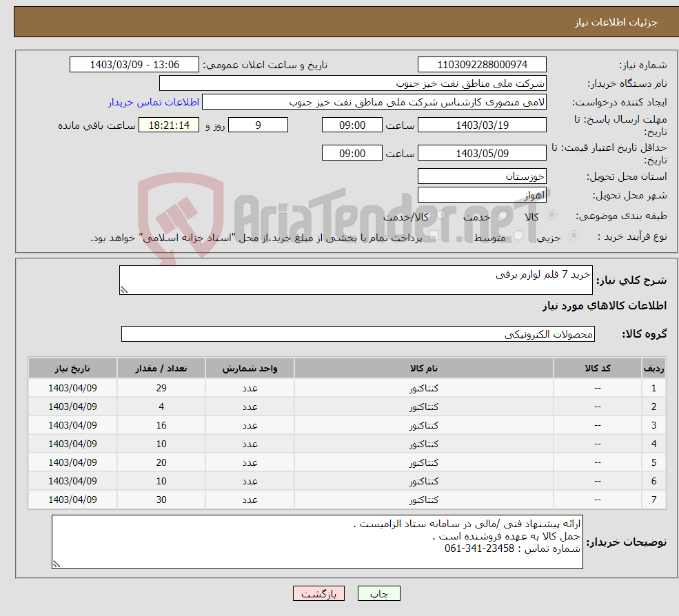Click the واحد شمارش column header
Image resolution: width=679 pixels, height=616 pixels.
point(250,369)
